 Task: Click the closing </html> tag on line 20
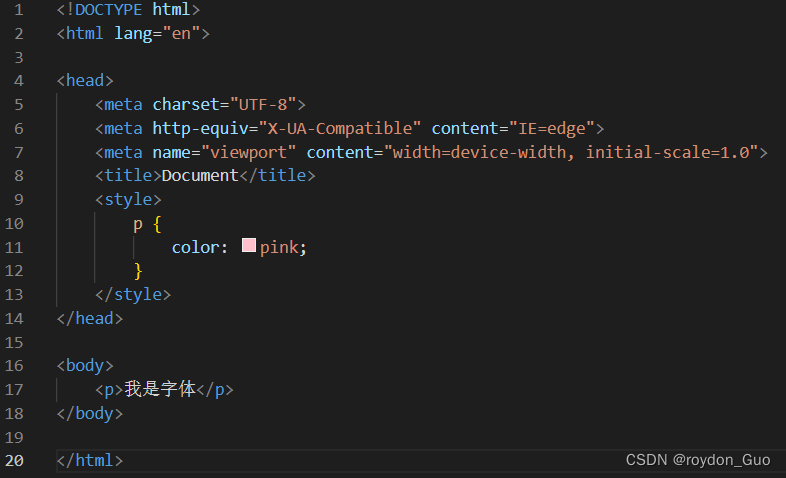[x=90, y=460]
